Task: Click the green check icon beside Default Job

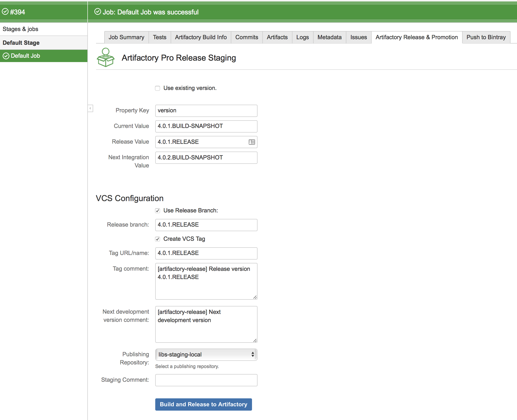Action: click(x=6, y=56)
